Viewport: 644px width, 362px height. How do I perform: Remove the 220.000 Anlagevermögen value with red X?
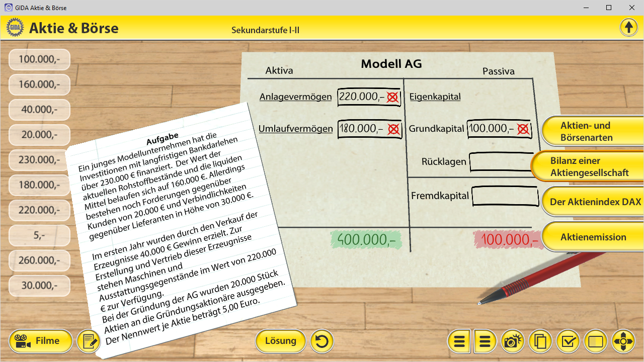coord(392,97)
